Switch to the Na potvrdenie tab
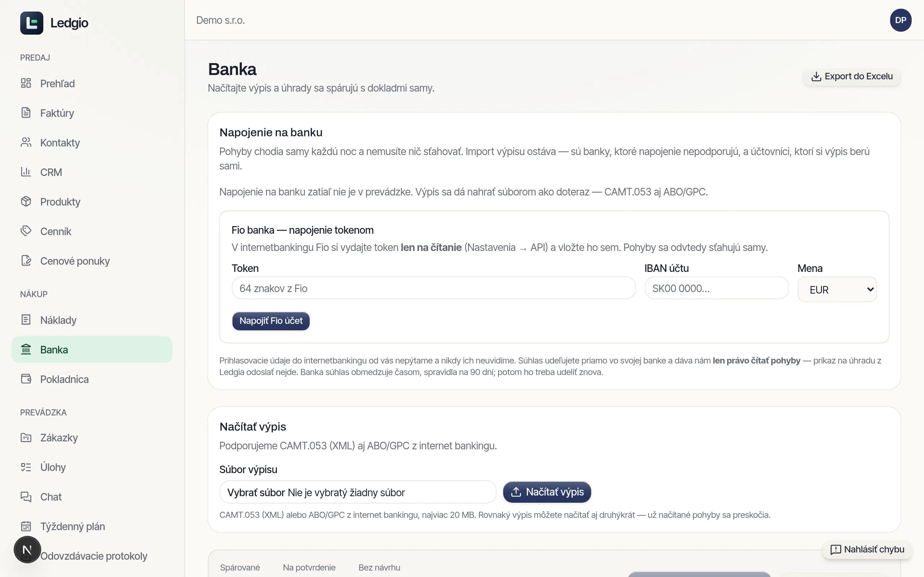Image resolution: width=924 pixels, height=577 pixels. (x=309, y=568)
